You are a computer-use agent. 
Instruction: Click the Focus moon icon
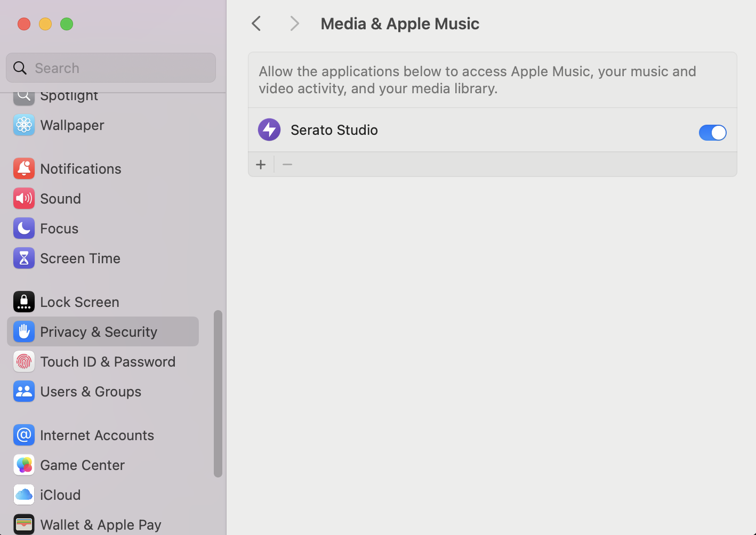pos(24,228)
